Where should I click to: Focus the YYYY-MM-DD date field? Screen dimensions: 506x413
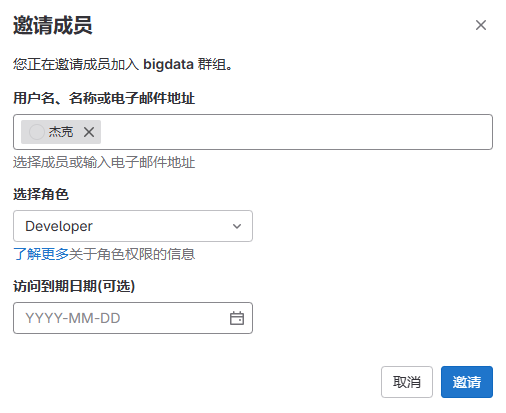tap(133, 318)
